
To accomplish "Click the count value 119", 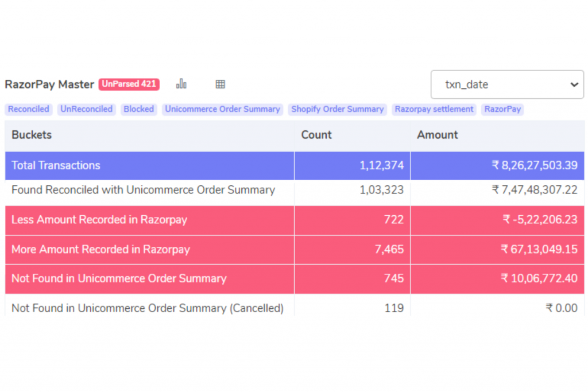I will click(394, 308).
